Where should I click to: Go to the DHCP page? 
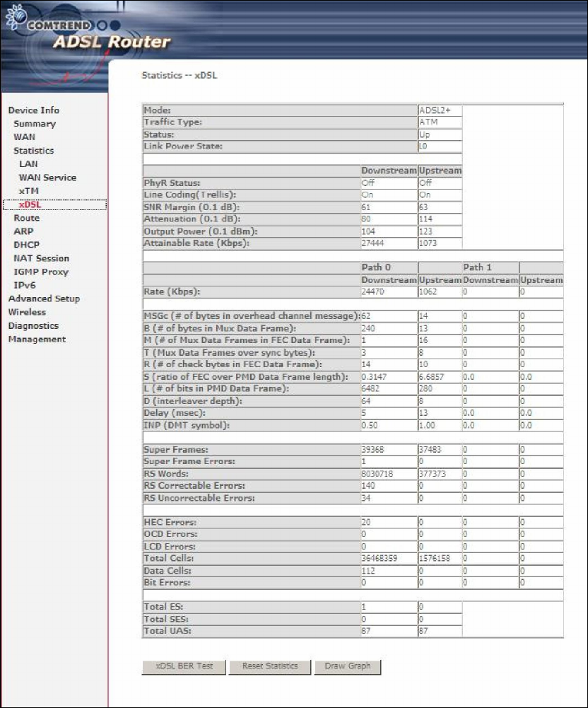[27, 245]
